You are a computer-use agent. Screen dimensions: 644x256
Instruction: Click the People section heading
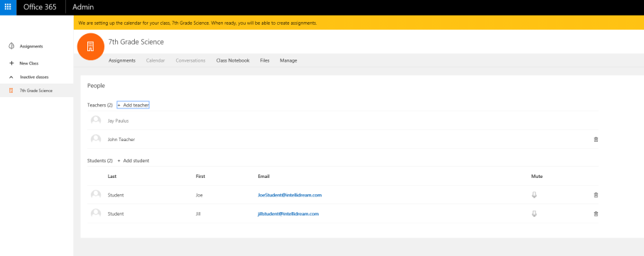tap(96, 86)
